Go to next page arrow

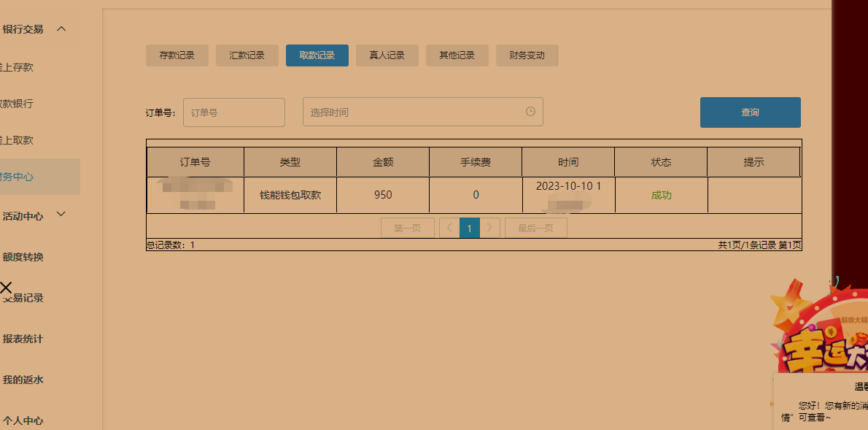pos(489,229)
